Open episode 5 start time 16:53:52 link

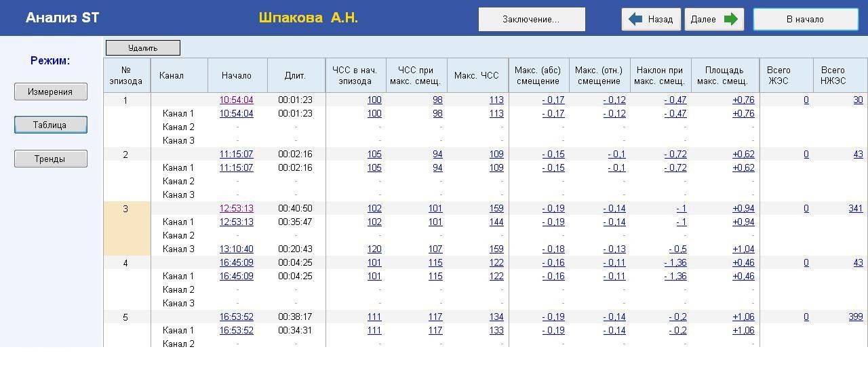[236, 317]
